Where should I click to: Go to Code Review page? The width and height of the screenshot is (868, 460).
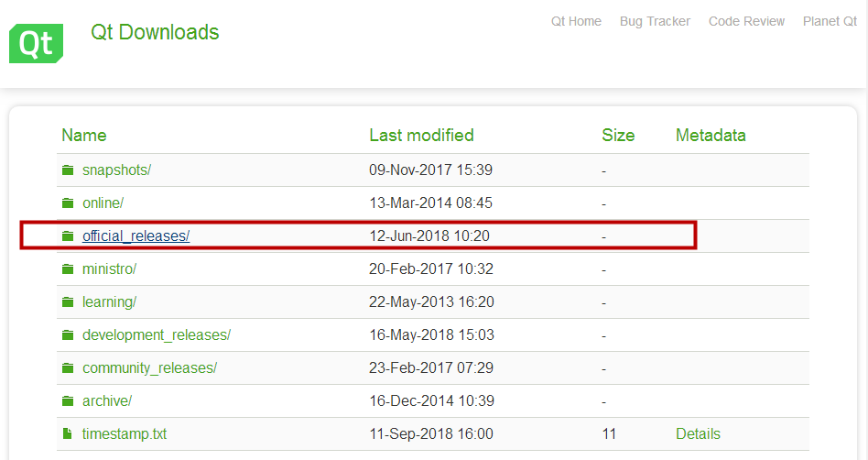746,22
